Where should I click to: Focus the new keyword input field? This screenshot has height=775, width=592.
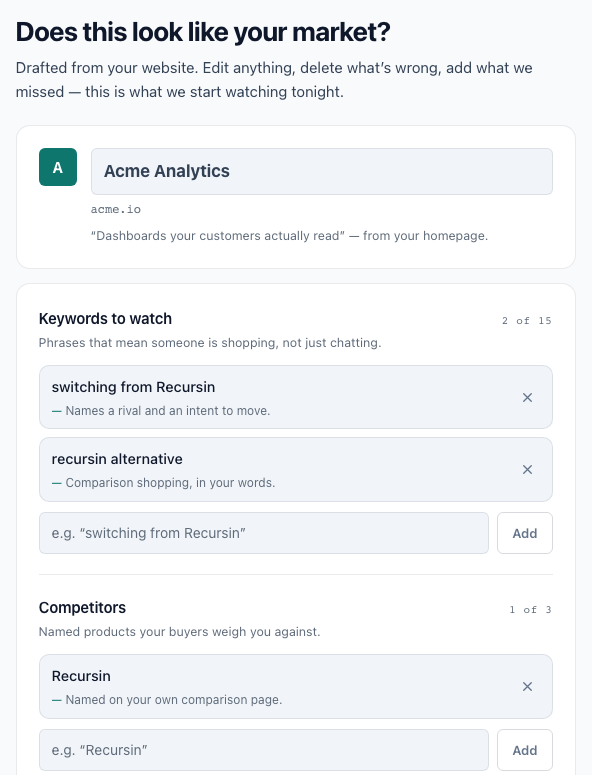[x=264, y=533]
